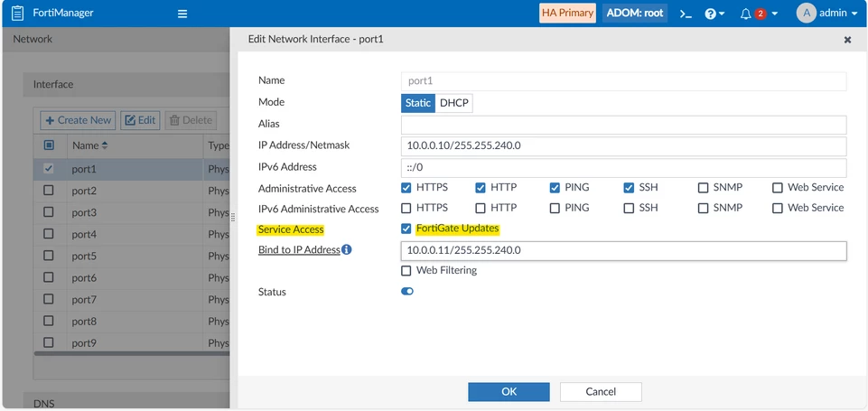Enable Web Filtering checkbox
This screenshot has height=411, width=868.
tap(406, 271)
